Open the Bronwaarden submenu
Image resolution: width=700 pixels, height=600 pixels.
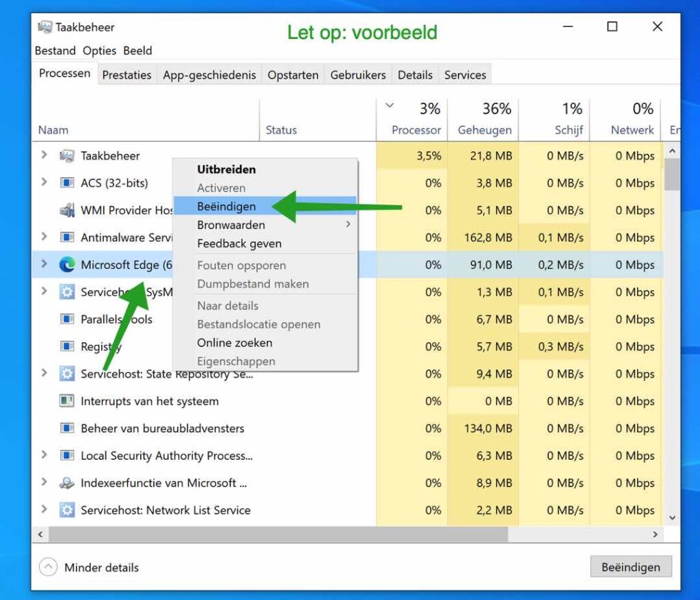coord(231,224)
